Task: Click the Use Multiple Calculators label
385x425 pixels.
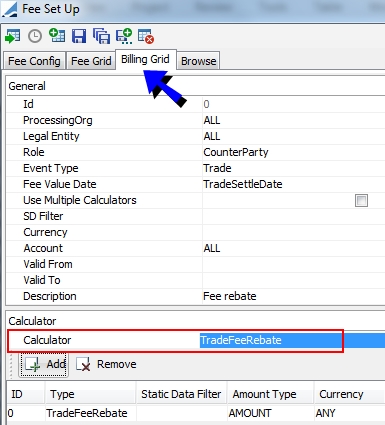Action: 80,200
